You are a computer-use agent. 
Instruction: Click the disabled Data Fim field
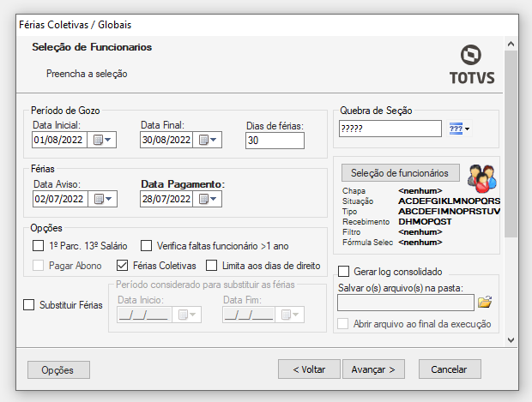pos(249,315)
